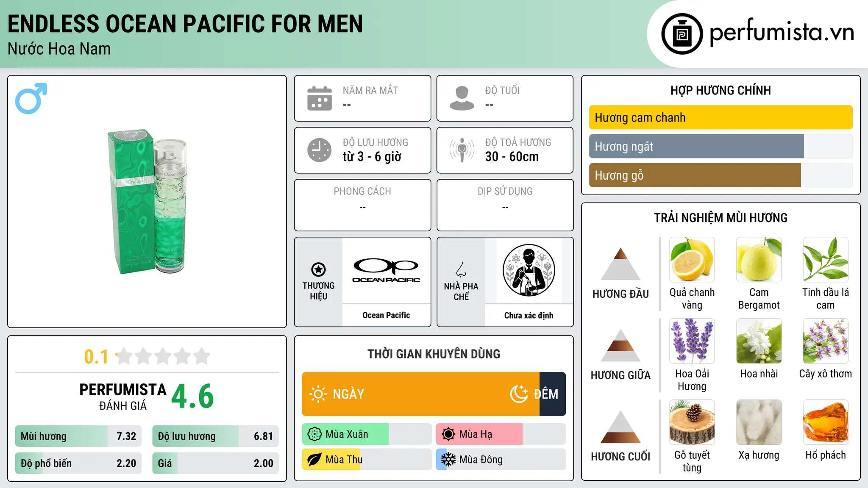Click the five-star rating icons
Viewport: 868px width, 488px height.
(x=163, y=356)
